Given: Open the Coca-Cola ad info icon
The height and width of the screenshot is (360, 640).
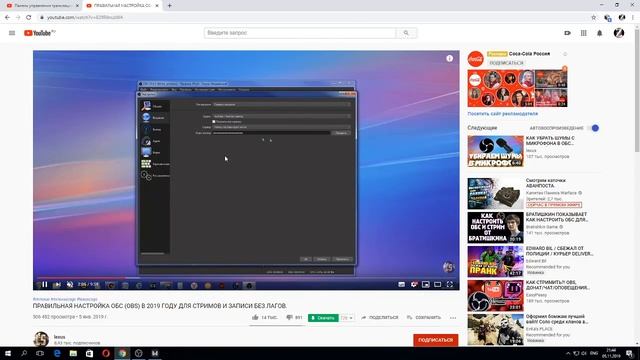Looking at the screenshot, I should point(565,54).
